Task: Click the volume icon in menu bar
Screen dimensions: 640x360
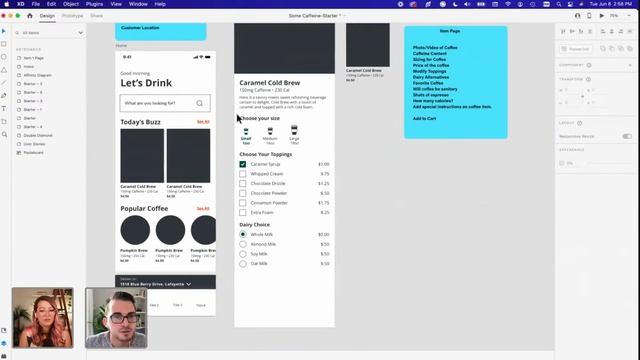Action: [468, 4]
